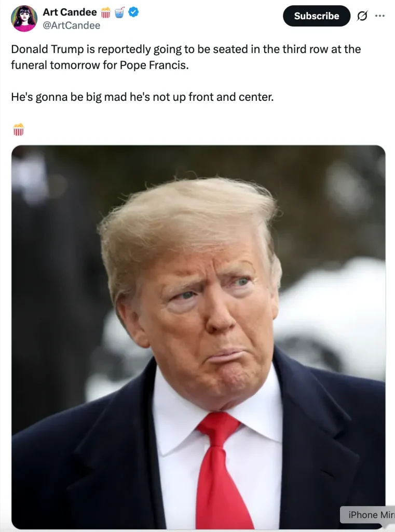Click the popcorn emoji below the tweet text

[x=18, y=129]
